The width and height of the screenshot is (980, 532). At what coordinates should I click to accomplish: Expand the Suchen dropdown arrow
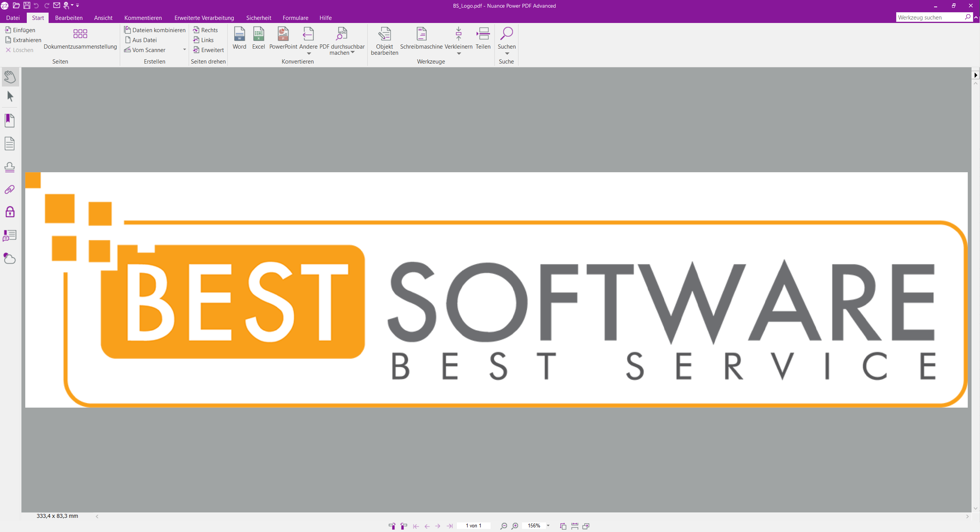[507, 54]
